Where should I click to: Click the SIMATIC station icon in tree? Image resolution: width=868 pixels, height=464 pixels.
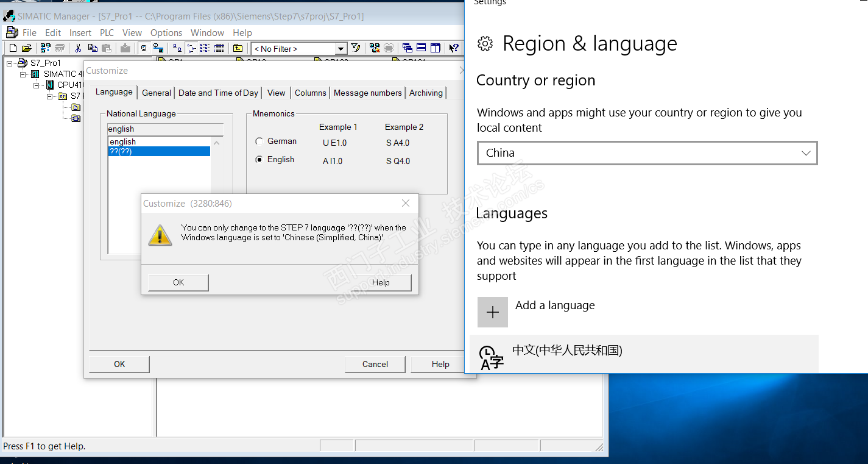(x=35, y=74)
